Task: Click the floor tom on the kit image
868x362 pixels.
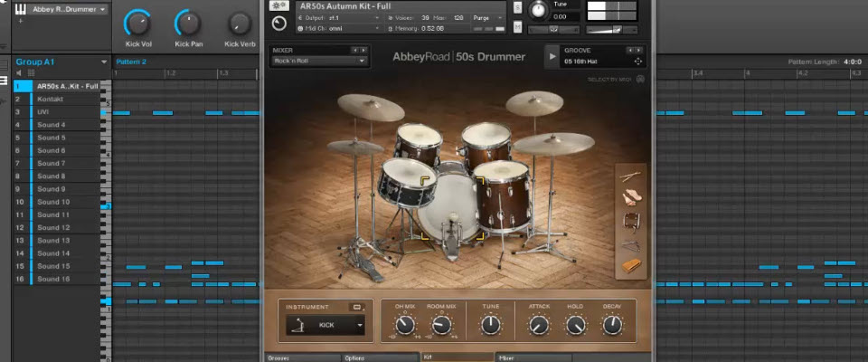Action: point(504,195)
